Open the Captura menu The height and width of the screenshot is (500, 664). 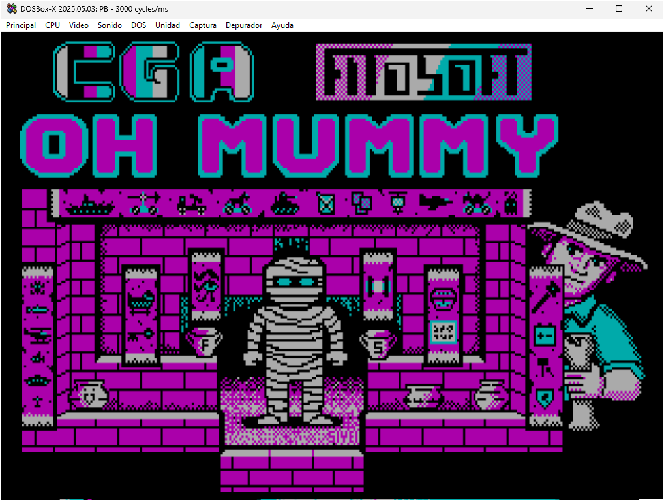click(x=202, y=25)
